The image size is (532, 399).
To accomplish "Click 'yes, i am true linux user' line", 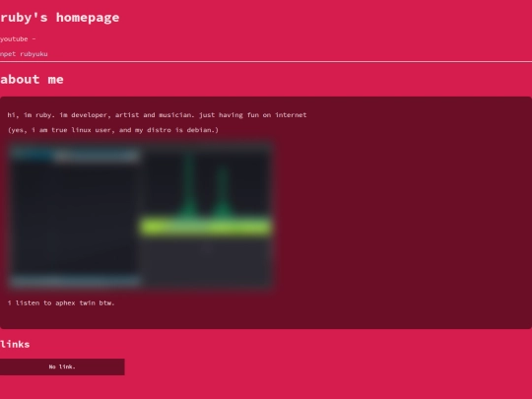I will pyautogui.click(x=113, y=130).
